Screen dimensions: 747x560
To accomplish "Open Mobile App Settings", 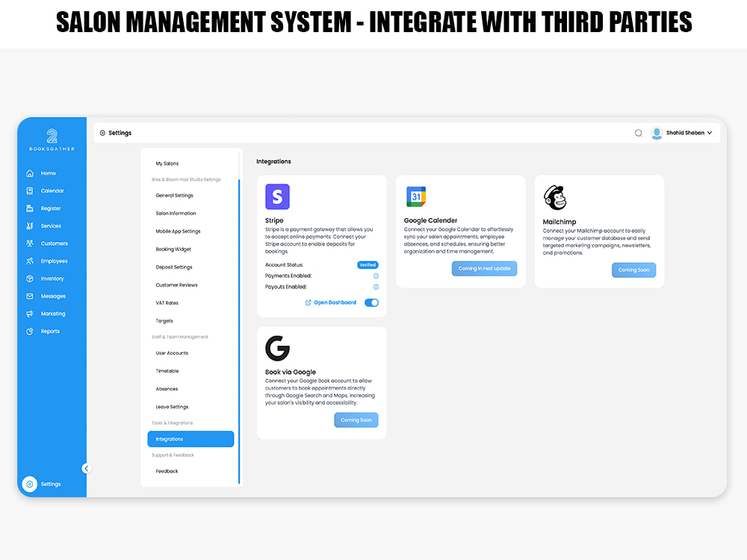I will 179,231.
